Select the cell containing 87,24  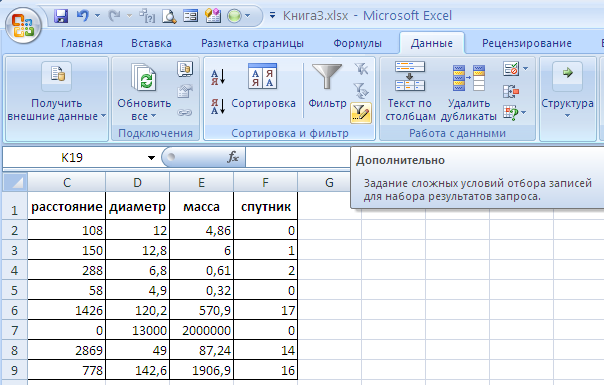(201, 350)
